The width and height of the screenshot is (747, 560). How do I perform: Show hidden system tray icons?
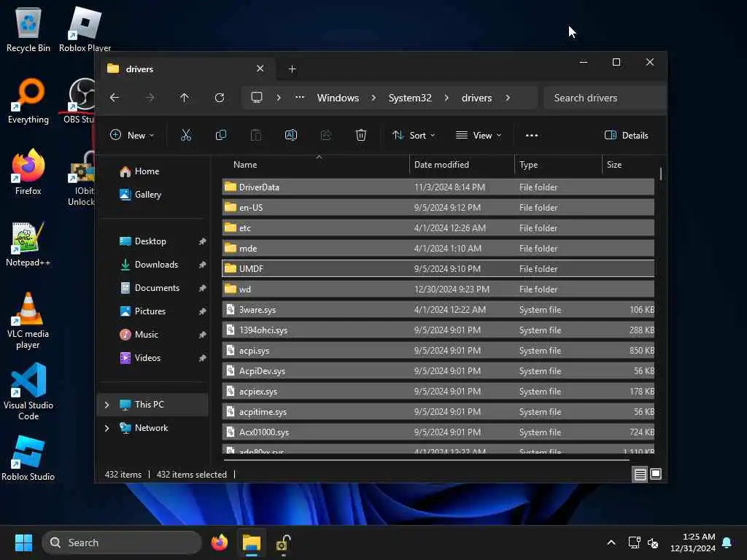[x=611, y=542]
